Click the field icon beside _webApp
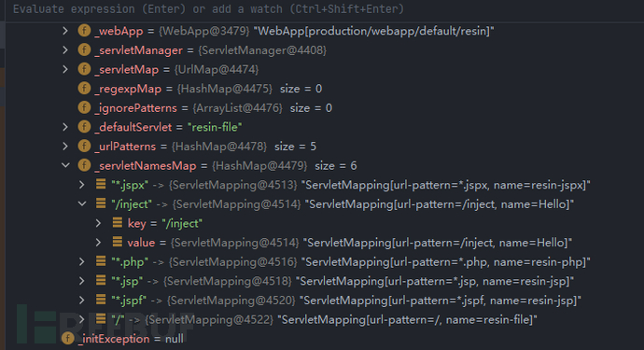644x350 pixels. (84, 31)
